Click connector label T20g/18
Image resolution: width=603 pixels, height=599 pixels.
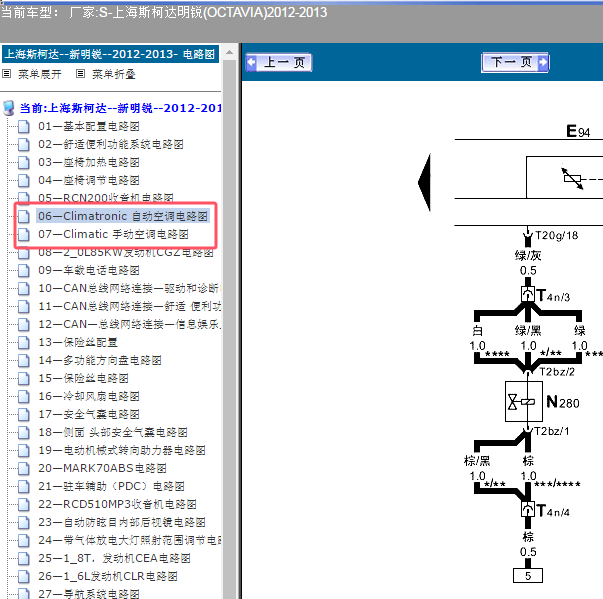click(x=556, y=235)
